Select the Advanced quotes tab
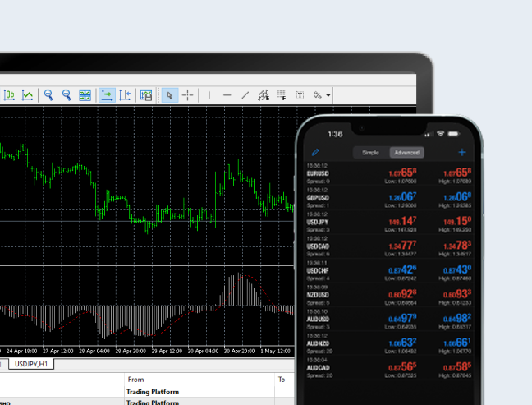 (406, 153)
